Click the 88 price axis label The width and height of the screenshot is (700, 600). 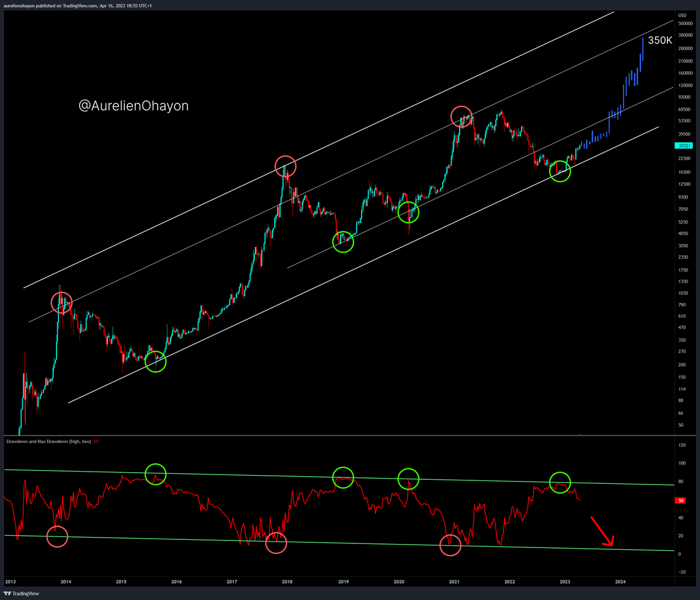click(681, 400)
